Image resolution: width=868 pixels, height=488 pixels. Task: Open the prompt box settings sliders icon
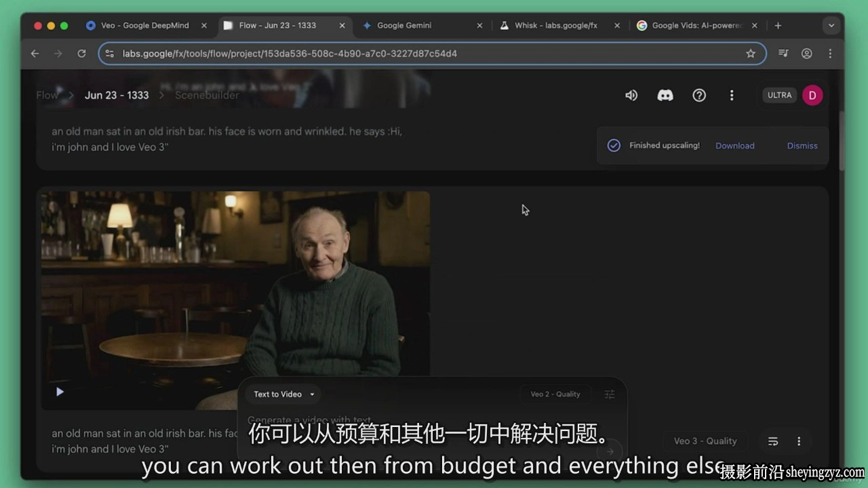point(610,394)
